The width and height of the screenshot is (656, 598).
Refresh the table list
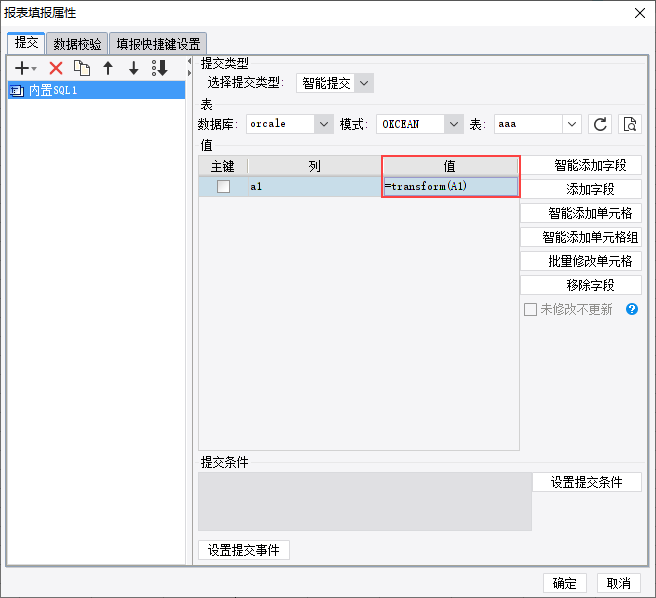pyautogui.click(x=600, y=124)
